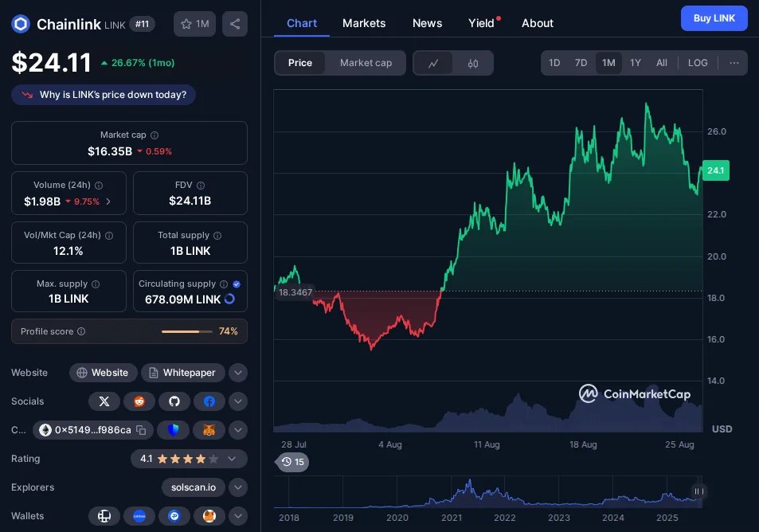Click the 4.1 star rating stars
The image size is (759, 532).
click(188, 459)
